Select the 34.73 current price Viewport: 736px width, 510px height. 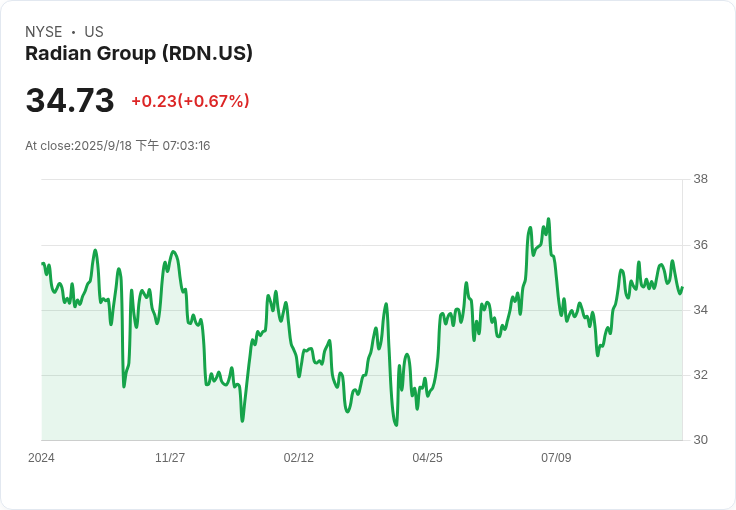click(x=70, y=100)
